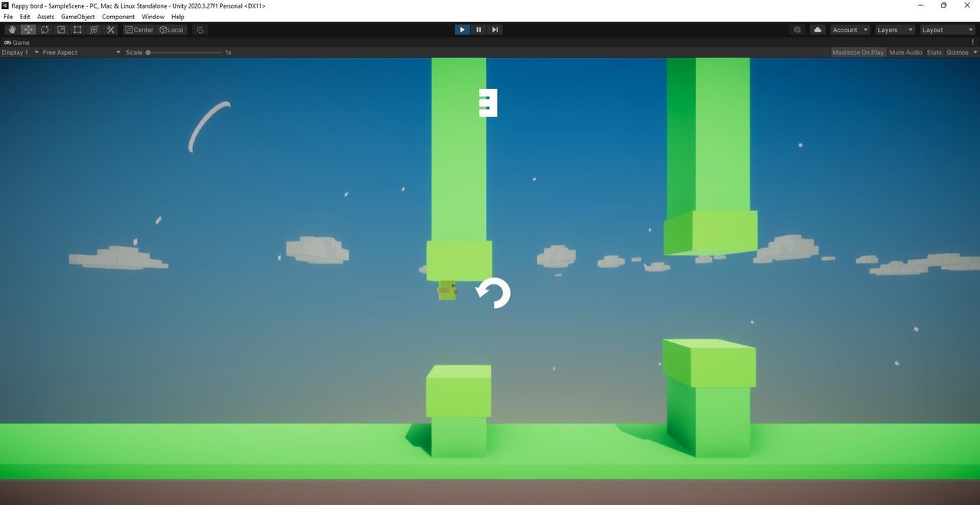
Task: Close the Unity window
Action: tap(967, 5)
